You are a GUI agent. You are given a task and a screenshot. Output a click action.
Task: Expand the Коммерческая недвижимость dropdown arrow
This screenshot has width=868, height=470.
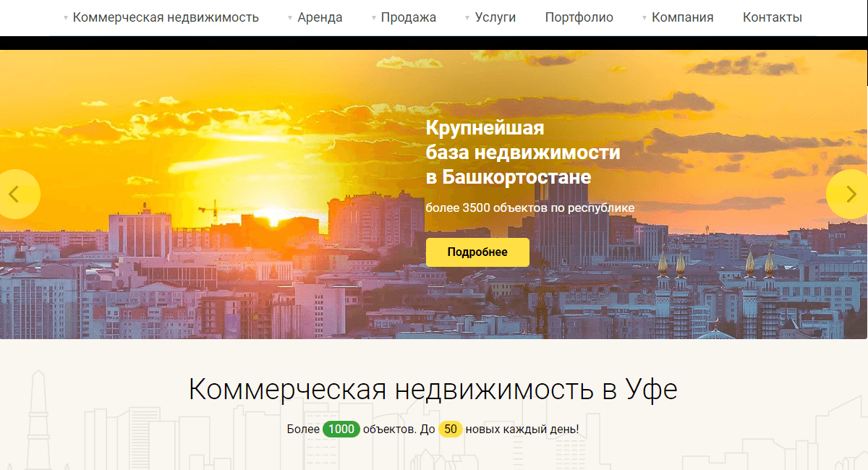pos(67,17)
